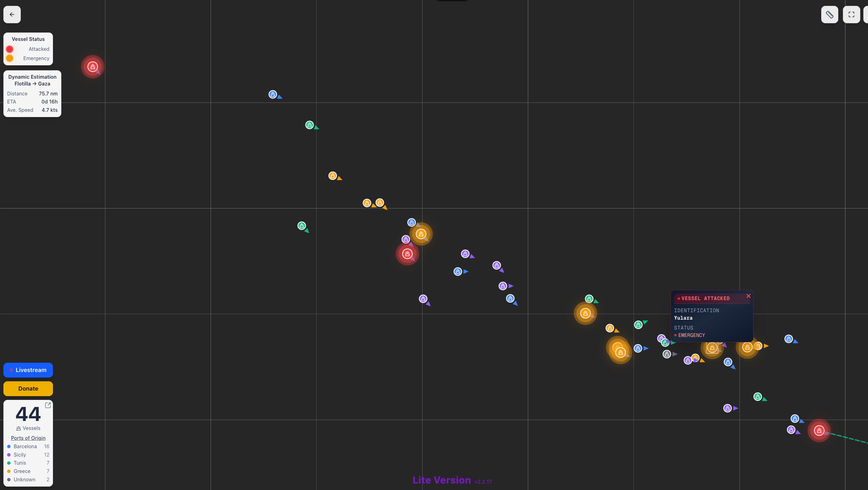Select the gray unknown-origin vessel marker
Image resolution: width=868 pixels, height=490 pixels.
[x=667, y=354]
